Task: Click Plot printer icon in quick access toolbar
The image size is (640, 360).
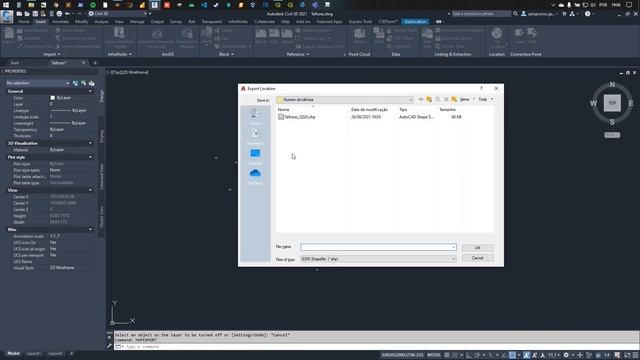Action: pos(59,13)
